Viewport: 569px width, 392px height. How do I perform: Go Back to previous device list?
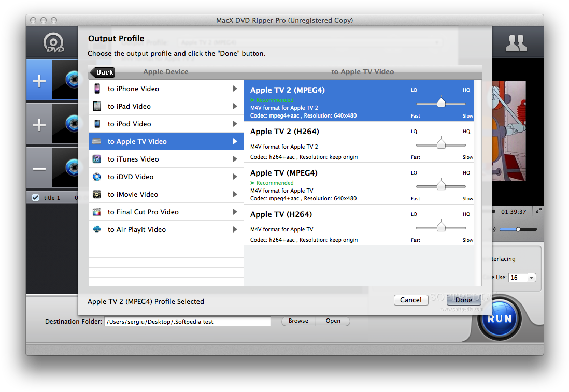click(x=103, y=72)
